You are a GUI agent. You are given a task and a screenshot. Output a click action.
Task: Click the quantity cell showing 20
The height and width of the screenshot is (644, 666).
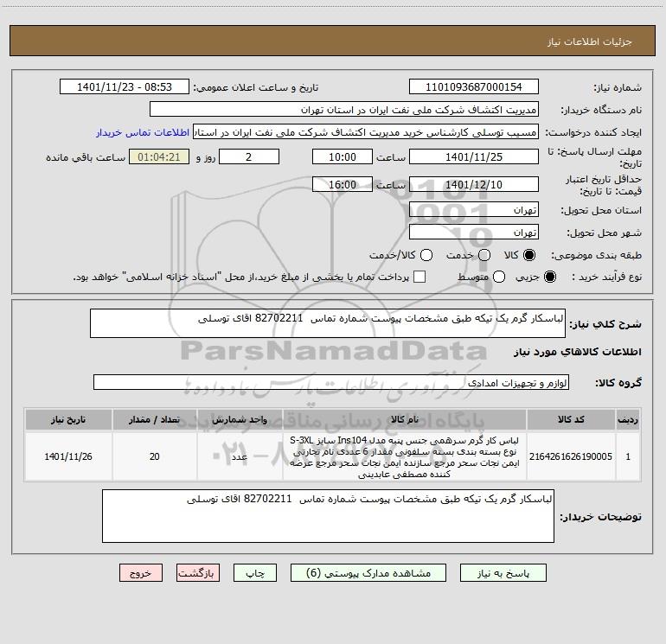tap(155, 456)
